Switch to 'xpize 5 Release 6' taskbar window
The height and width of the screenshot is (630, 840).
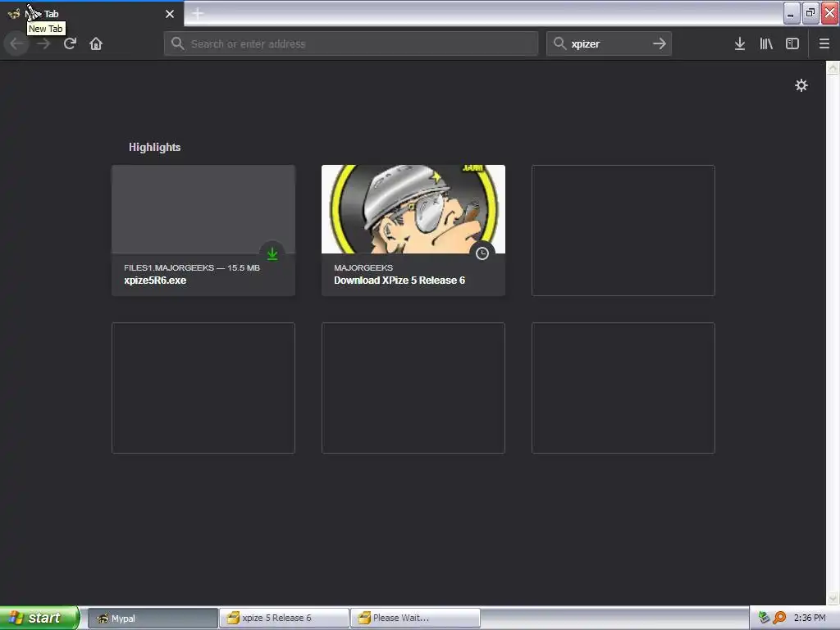point(284,619)
